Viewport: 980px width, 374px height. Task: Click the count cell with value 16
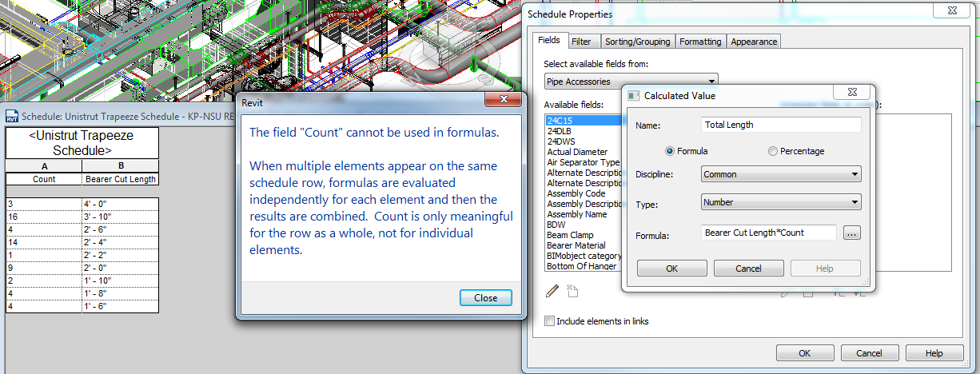[x=44, y=217]
